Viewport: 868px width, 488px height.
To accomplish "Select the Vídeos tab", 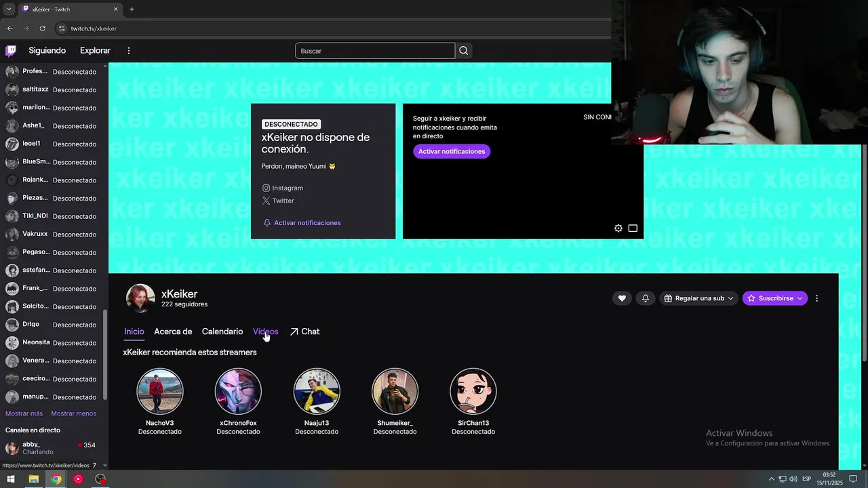I will [x=266, y=331].
